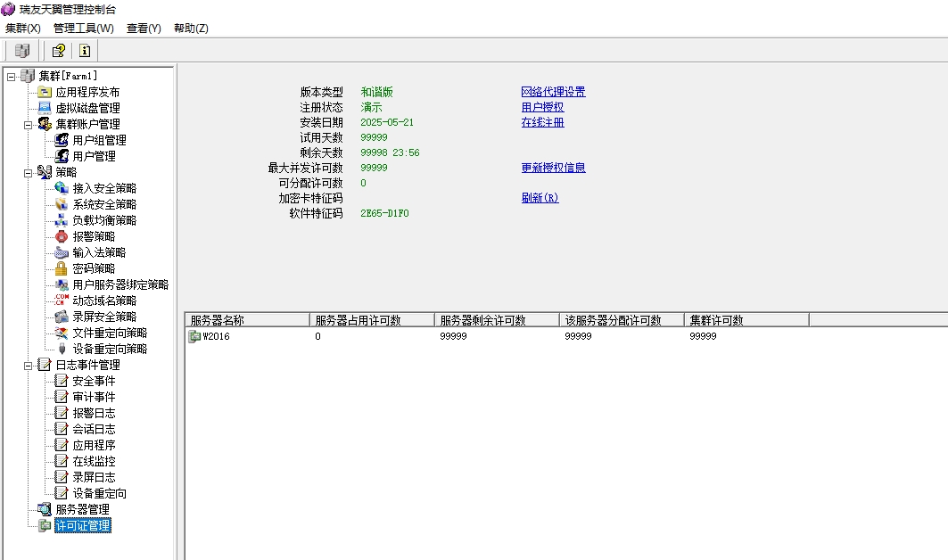Open the 集群(X) menu
Screen dimensions: 948x560
[x=23, y=29]
